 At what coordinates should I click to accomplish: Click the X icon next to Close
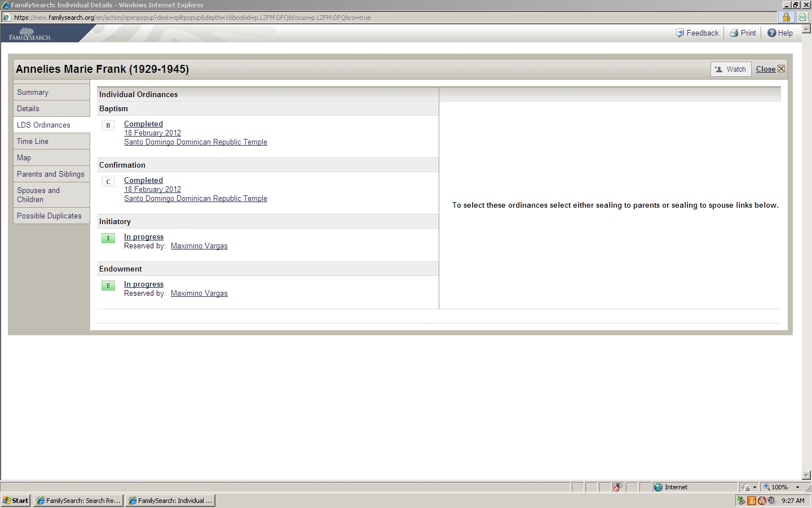click(781, 69)
